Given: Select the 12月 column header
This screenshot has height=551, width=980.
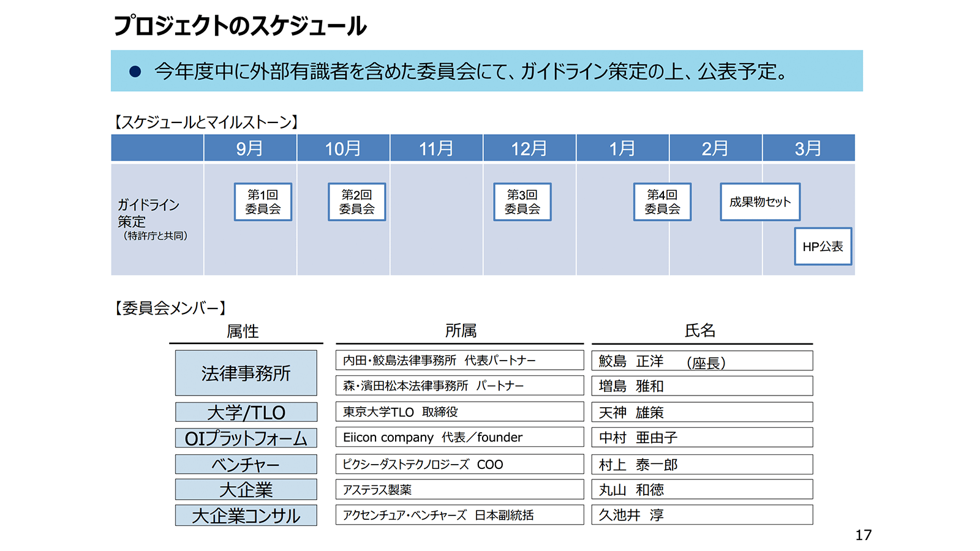Looking at the screenshot, I should click(529, 148).
